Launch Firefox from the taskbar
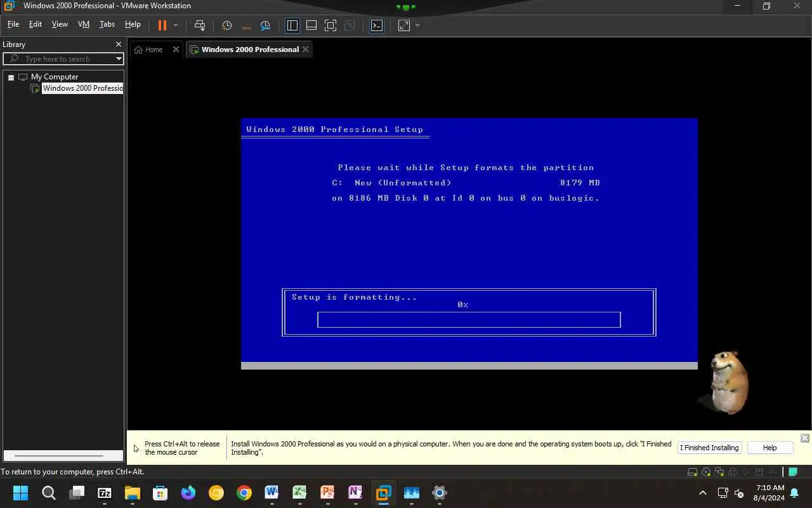812x508 pixels. (x=188, y=493)
